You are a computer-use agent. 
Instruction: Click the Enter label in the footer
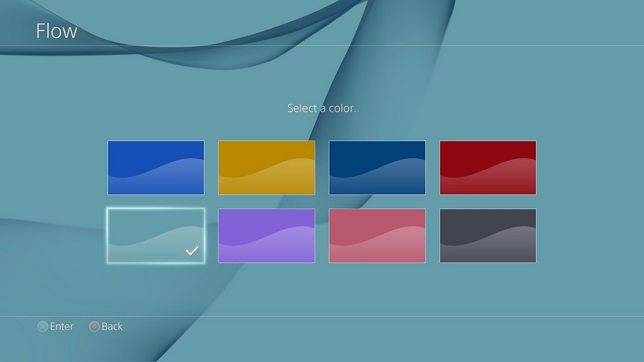(x=61, y=326)
